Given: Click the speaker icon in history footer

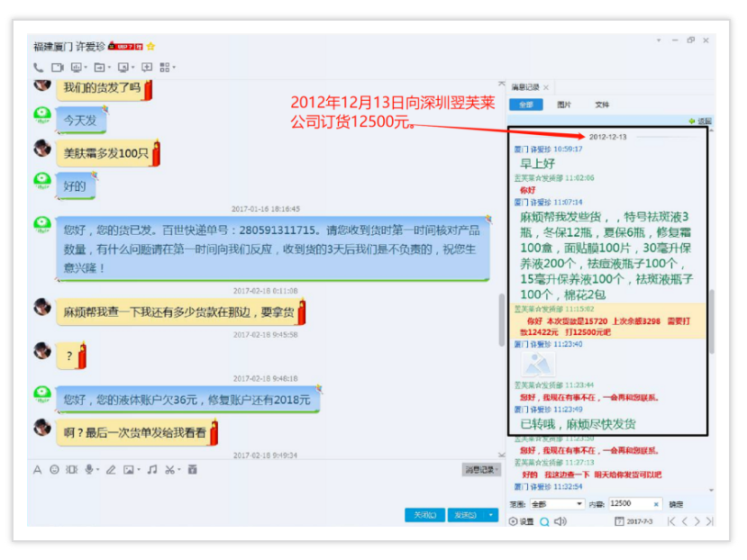Looking at the screenshot, I should click(x=560, y=521).
